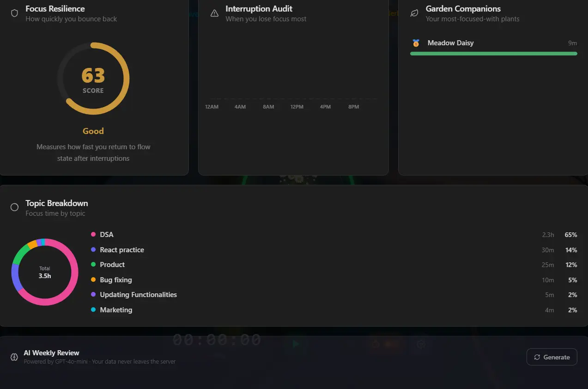The width and height of the screenshot is (588, 389).
Task: Start the timer with the green play icon
Action: [x=297, y=344]
